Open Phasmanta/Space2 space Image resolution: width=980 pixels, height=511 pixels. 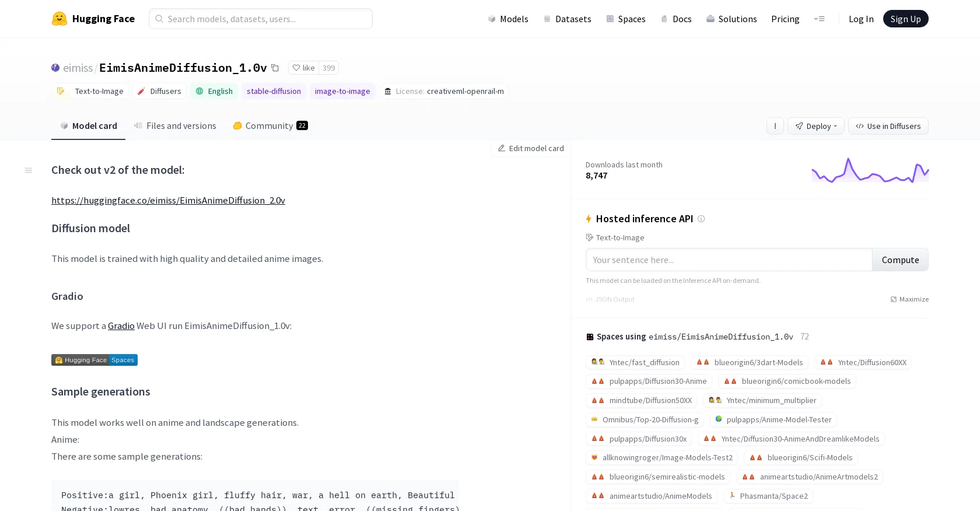[x=768, y=496]
